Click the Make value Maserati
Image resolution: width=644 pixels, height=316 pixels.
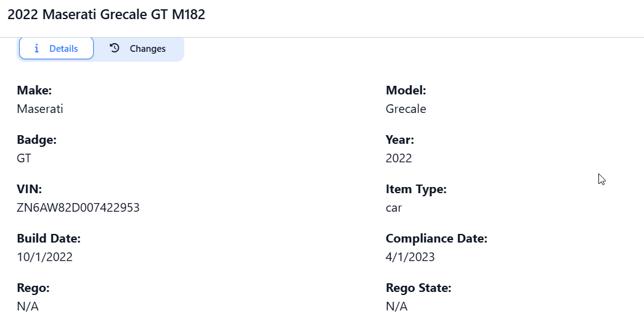pyautogui.click(x=40, y=109)
